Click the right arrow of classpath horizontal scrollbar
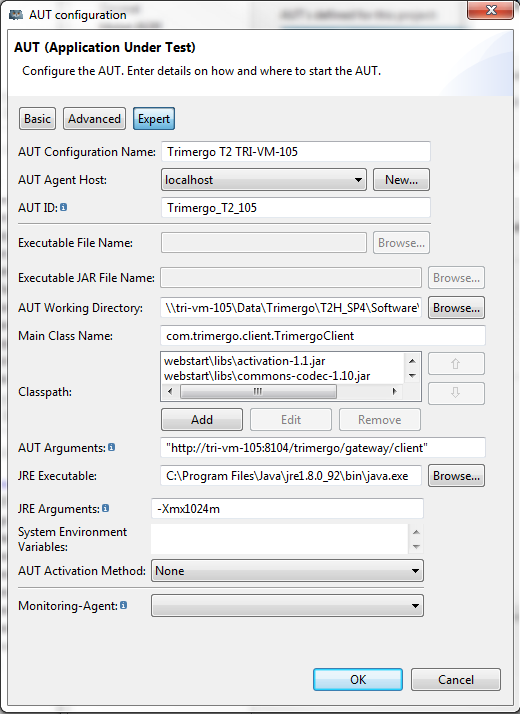Image resolution: width=520 pixels, height=714 pixels. click(x=394, y=391)
